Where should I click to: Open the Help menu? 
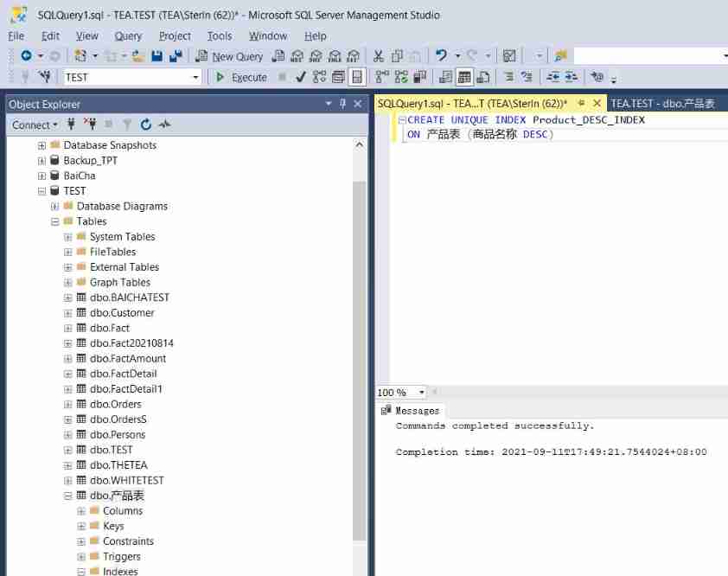click(316, 35)
